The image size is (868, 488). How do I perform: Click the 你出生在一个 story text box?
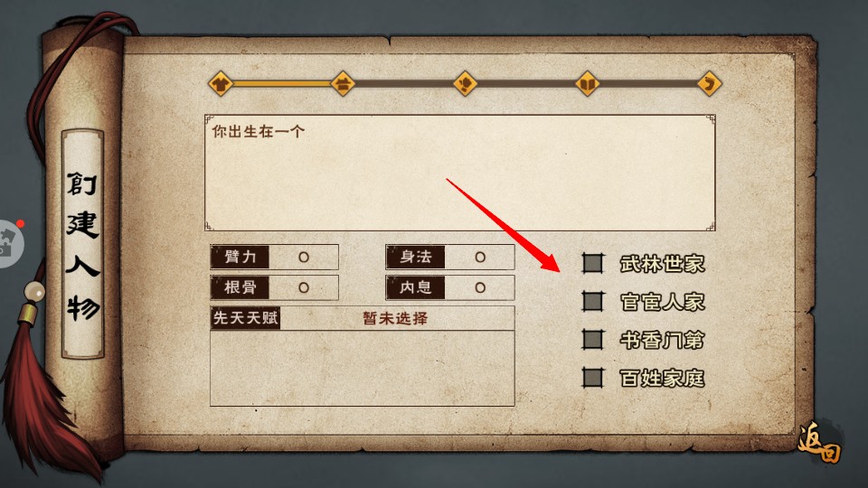pos(460,173)
